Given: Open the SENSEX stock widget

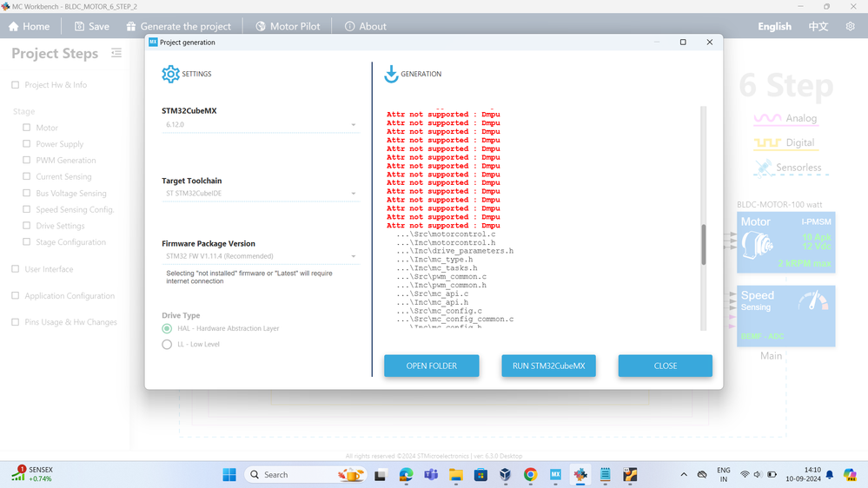Looking at the screenshot, I should [x=32, y=474].
